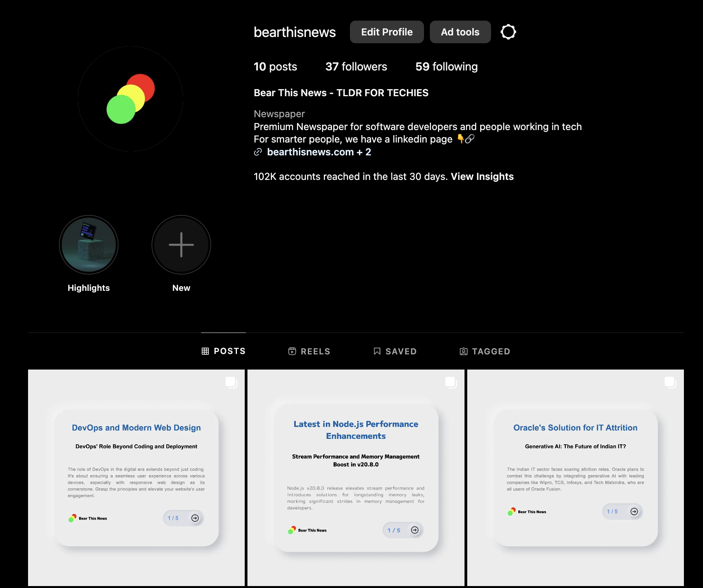
Task: Click the Edit Profile button
Action: 387,32
